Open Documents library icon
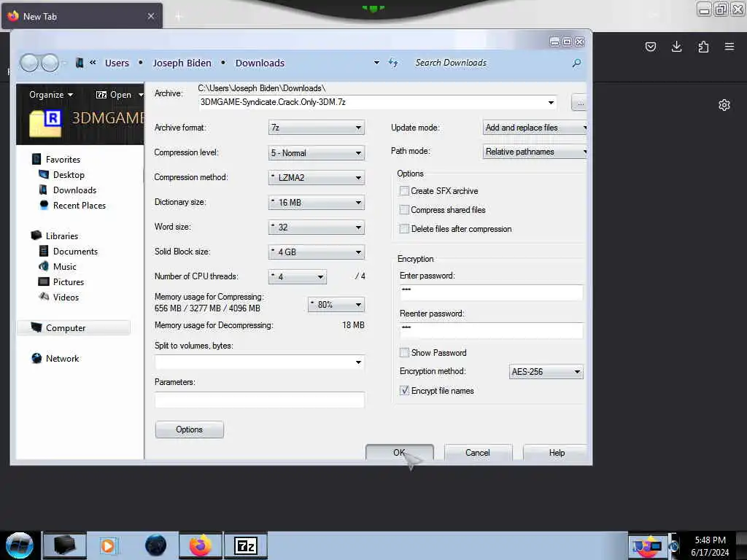The image size is (747, 560). tap(43, 251)
